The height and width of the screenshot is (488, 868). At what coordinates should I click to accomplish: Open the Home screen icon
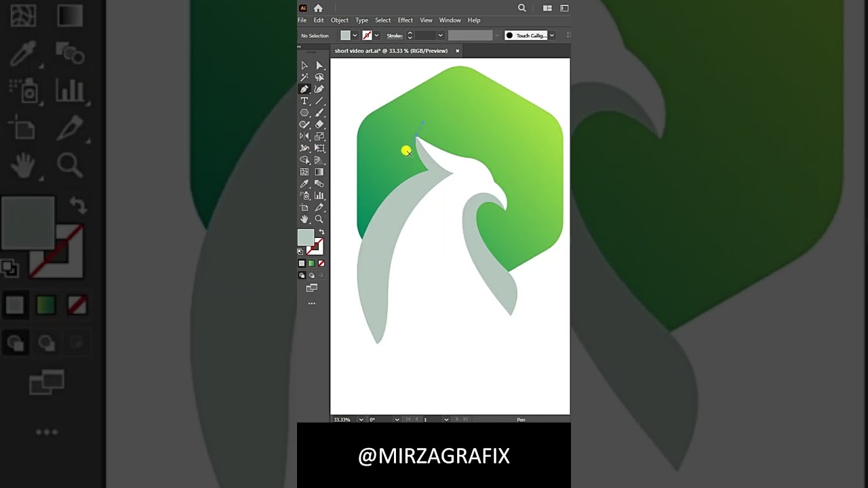click(318, 8)
